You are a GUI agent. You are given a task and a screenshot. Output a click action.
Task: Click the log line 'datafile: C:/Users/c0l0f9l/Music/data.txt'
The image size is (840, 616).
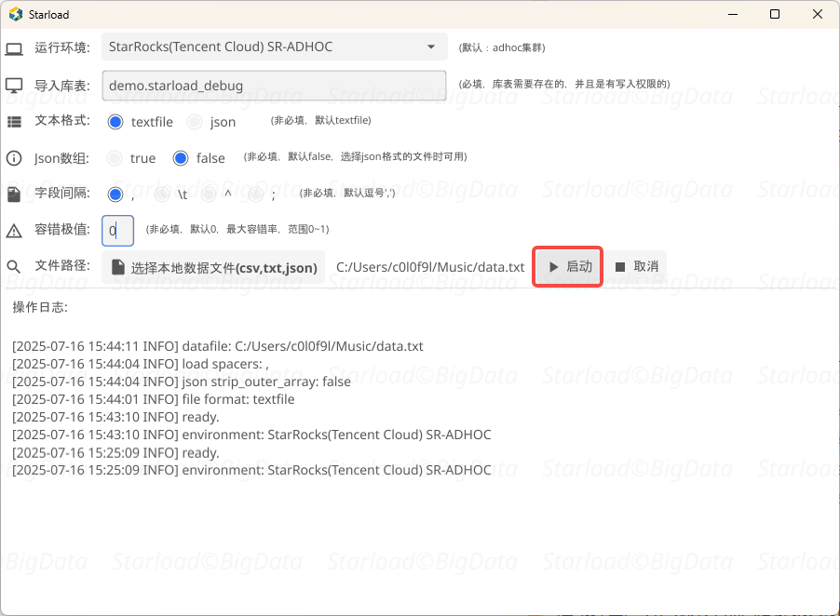218,346
